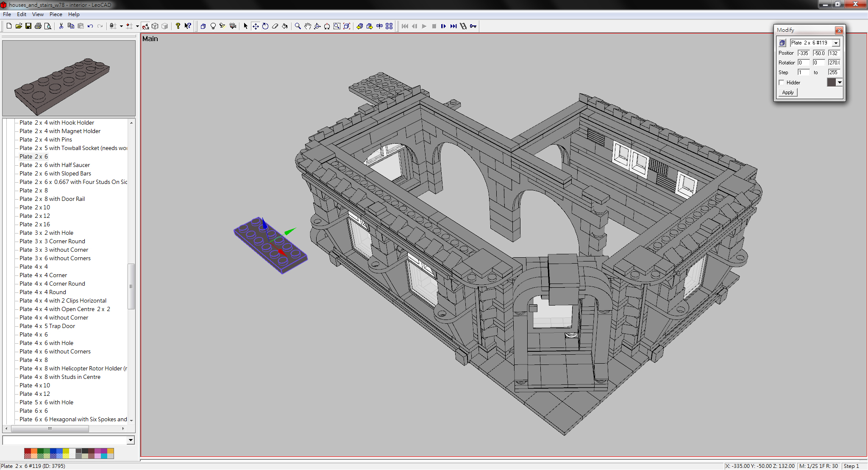This screenshot has width=868, height=470.
Task: Enable wireframe cube view mode
Action: point(155,26)
